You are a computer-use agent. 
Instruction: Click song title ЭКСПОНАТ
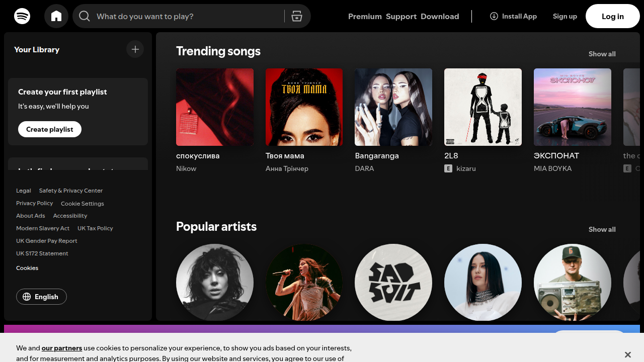[556, 156]
